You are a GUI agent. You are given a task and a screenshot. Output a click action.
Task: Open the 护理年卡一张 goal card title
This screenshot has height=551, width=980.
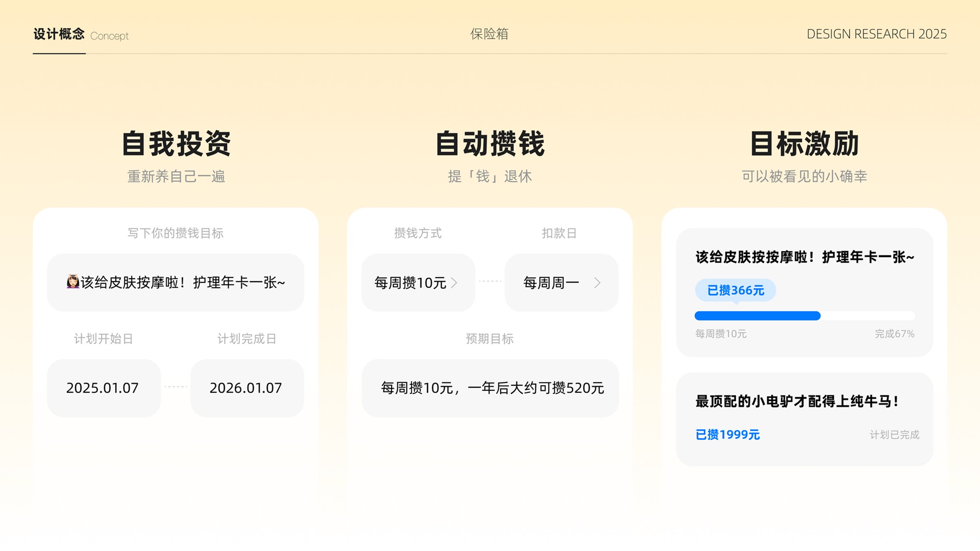click(805, 257)
